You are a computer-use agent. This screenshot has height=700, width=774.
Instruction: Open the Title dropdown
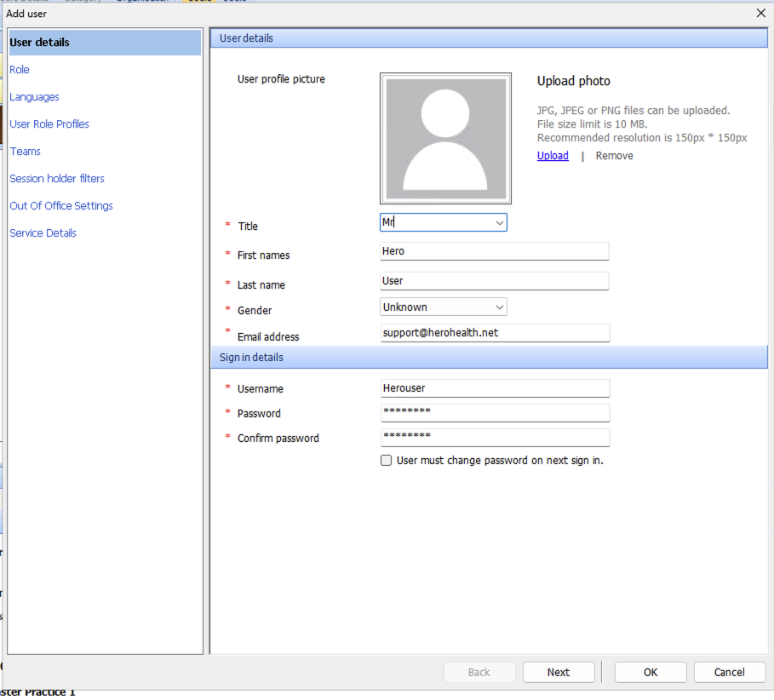tap(499, 223)
